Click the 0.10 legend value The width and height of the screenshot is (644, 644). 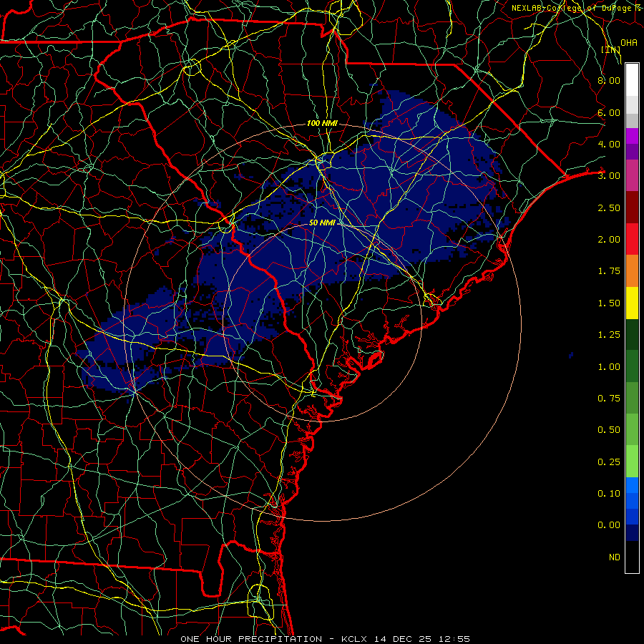tap(609, 494)
